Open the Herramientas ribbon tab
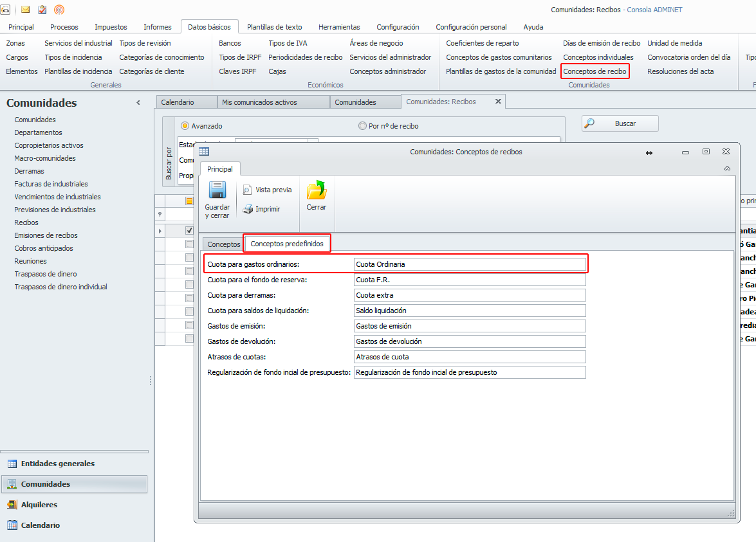 339,27
